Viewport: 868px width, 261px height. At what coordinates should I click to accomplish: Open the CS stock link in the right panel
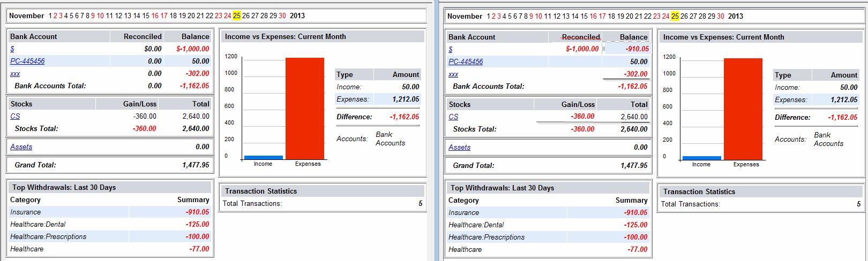(453, 117)
